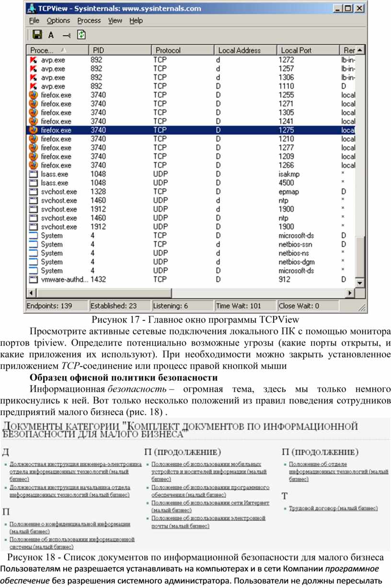Click the Refresh toolbar icon
The image size is (391, 588).
81,35
